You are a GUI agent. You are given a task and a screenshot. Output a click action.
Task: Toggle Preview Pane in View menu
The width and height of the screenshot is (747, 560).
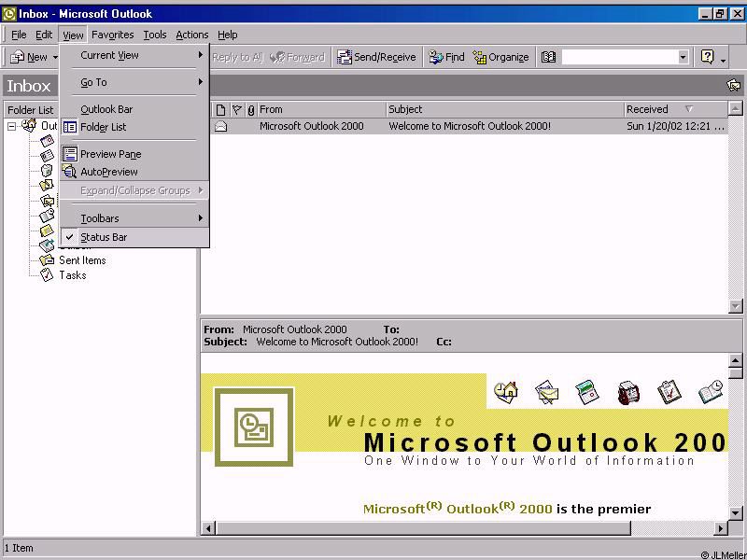(x=134, y=154)
